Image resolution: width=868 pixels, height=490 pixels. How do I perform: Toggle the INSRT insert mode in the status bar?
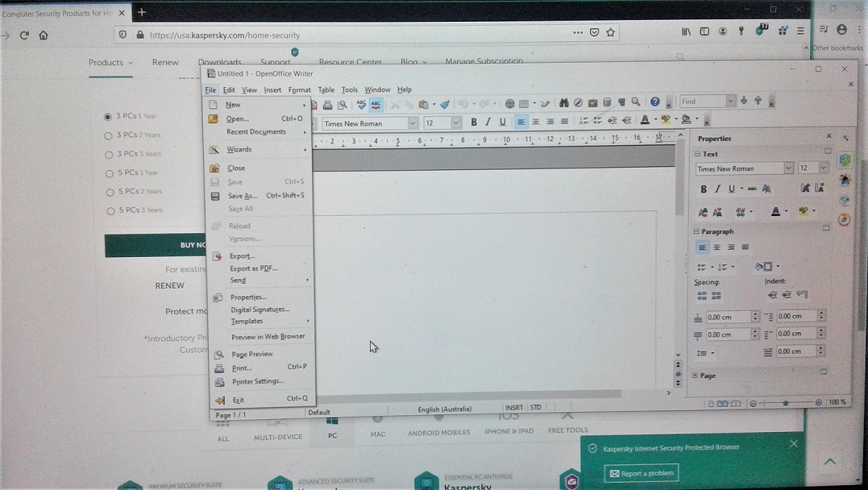[514, 408]
